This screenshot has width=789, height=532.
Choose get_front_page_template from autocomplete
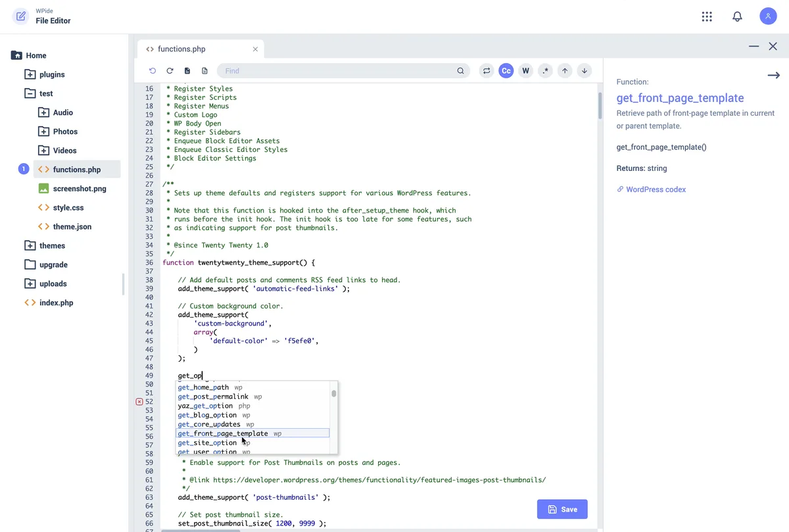pyautogui.click(x=253, y=433)
